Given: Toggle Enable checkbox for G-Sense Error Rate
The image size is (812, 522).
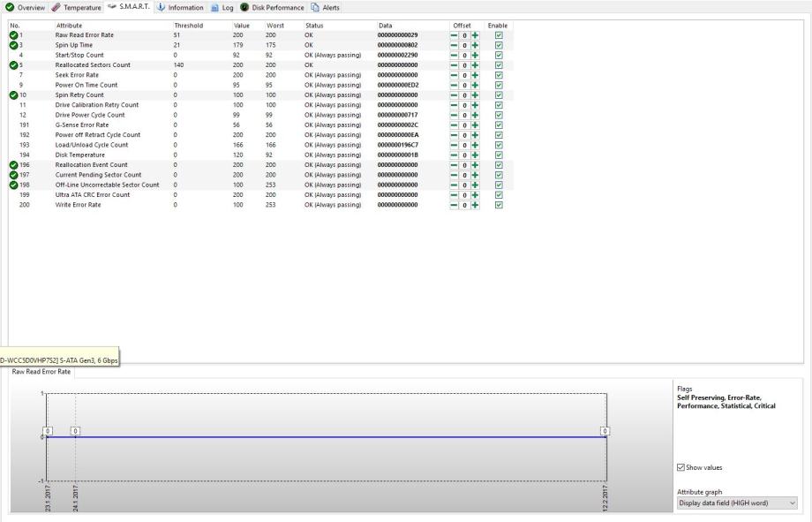Looking at the screenshot, I should [499, 125].
